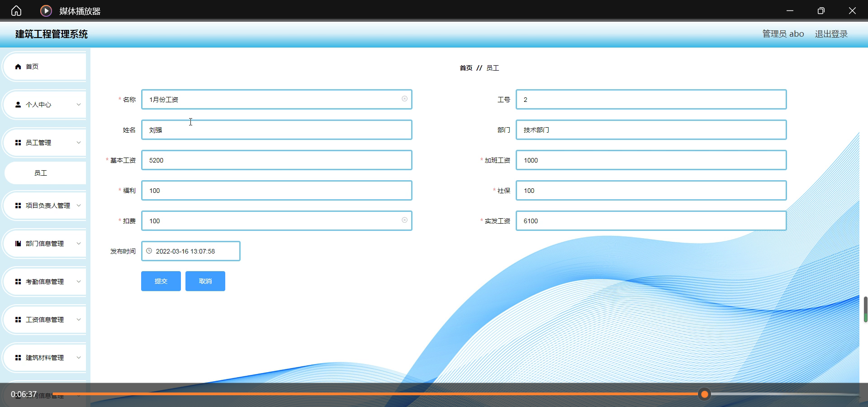Focus the 名称 input with 1月份工资
The width and height of the screenshot is (868, 407).
click(x=276, y=99)
